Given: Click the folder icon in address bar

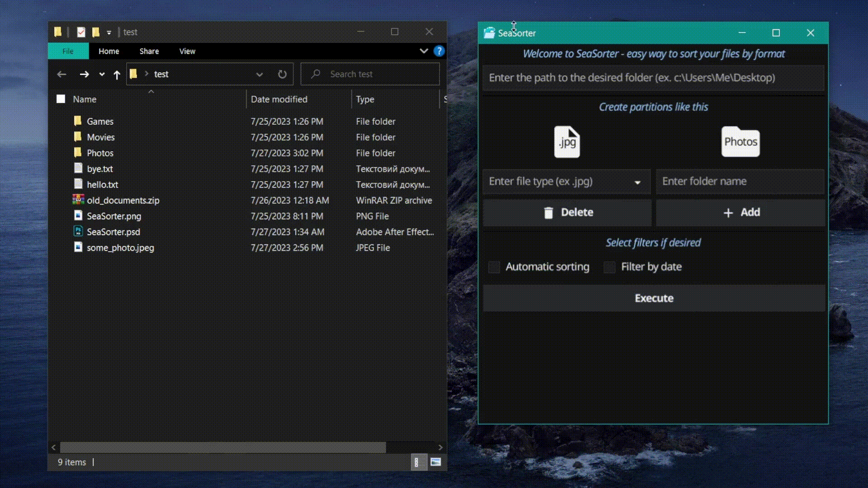Looking at the screenshot, I should pos(133,74).
